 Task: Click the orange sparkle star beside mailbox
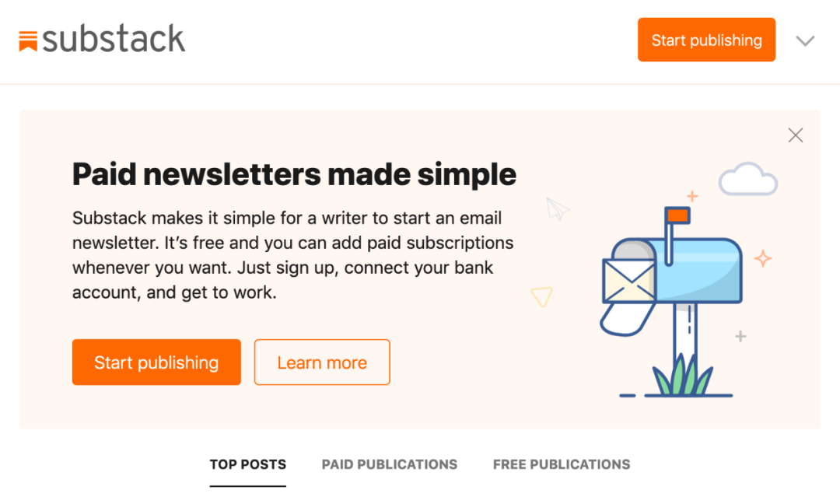pos(763,258)
